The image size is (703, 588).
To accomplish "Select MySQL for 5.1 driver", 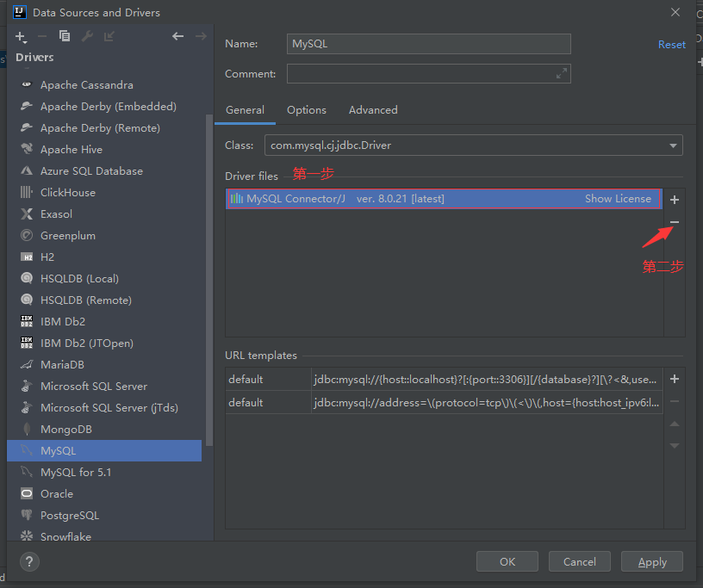I will coord(104,472).
